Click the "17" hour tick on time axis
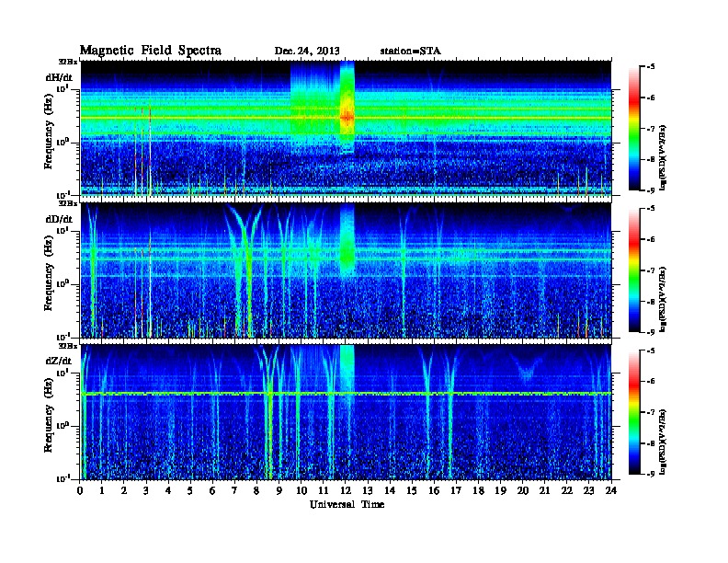728x563 pixels. (x=457, y=490)
